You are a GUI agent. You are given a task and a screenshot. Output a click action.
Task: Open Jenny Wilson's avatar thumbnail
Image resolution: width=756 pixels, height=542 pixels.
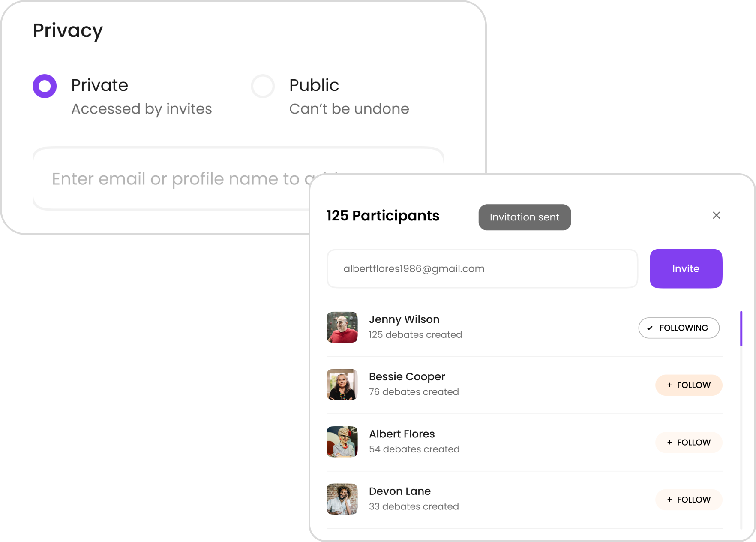(342, 327)
